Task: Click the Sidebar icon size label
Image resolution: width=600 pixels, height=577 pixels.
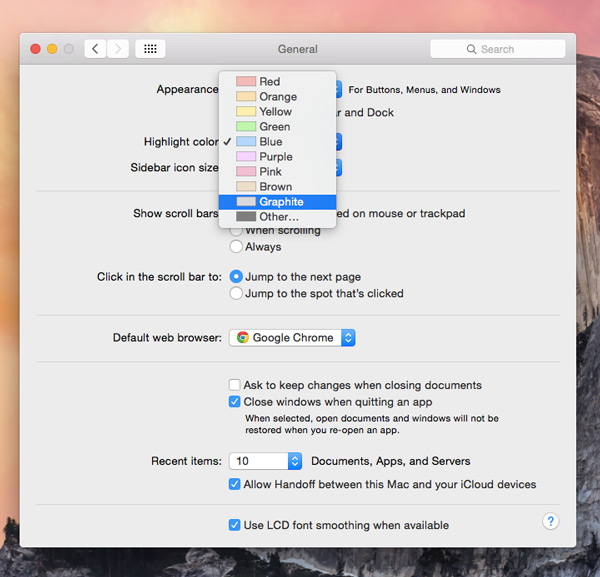Action: pos(174,168)
